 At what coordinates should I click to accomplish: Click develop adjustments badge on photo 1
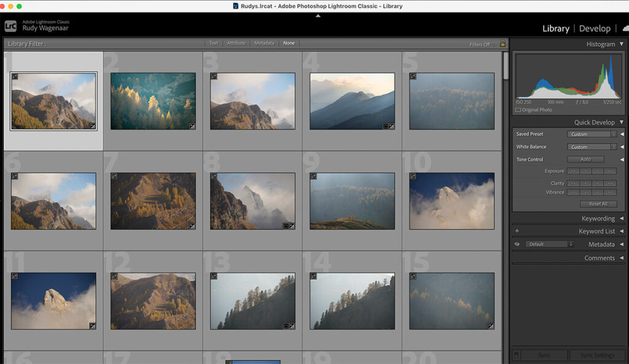click(92, 126)
